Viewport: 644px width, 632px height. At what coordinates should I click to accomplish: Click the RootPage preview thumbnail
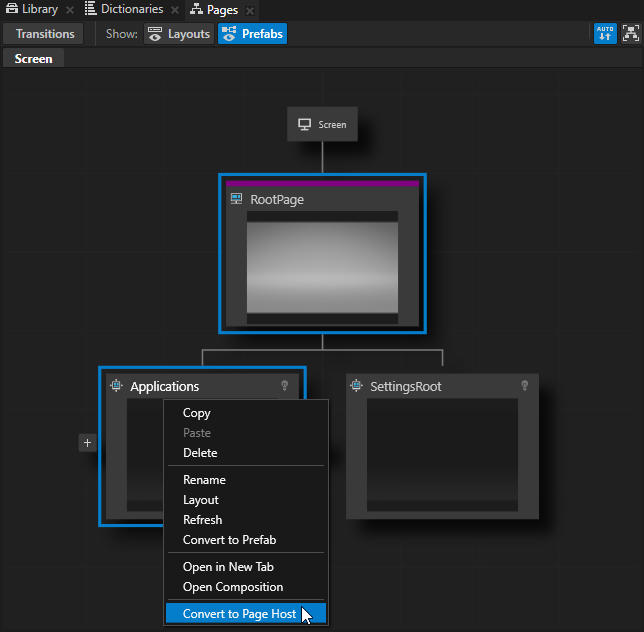[322, 267]
